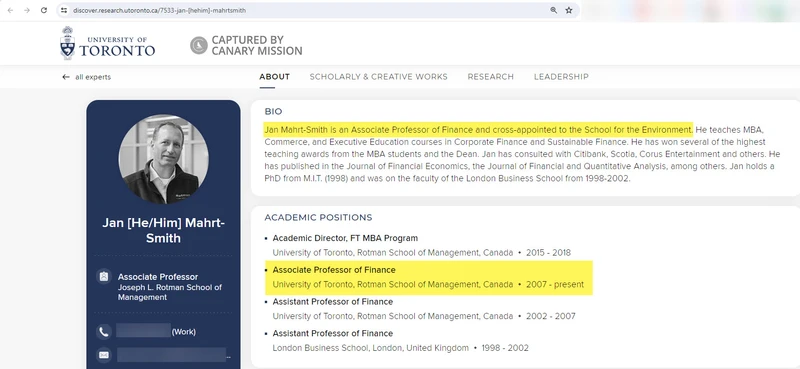
Task: Open the LEADERSHIP tab
Action: coord(561,77)
